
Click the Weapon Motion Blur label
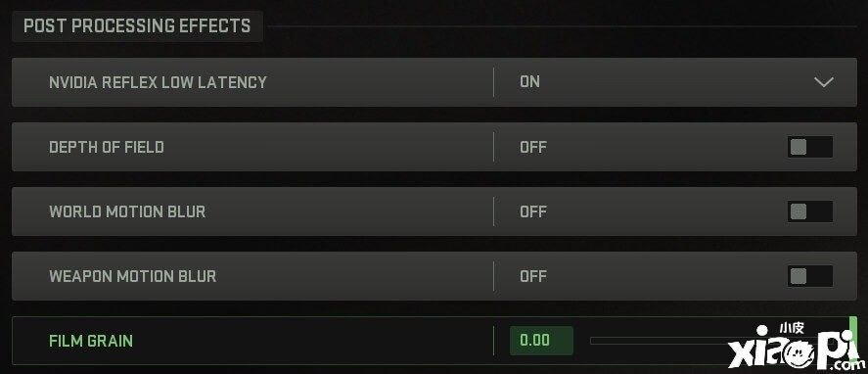pyautogui.click(x=132, y=276)
